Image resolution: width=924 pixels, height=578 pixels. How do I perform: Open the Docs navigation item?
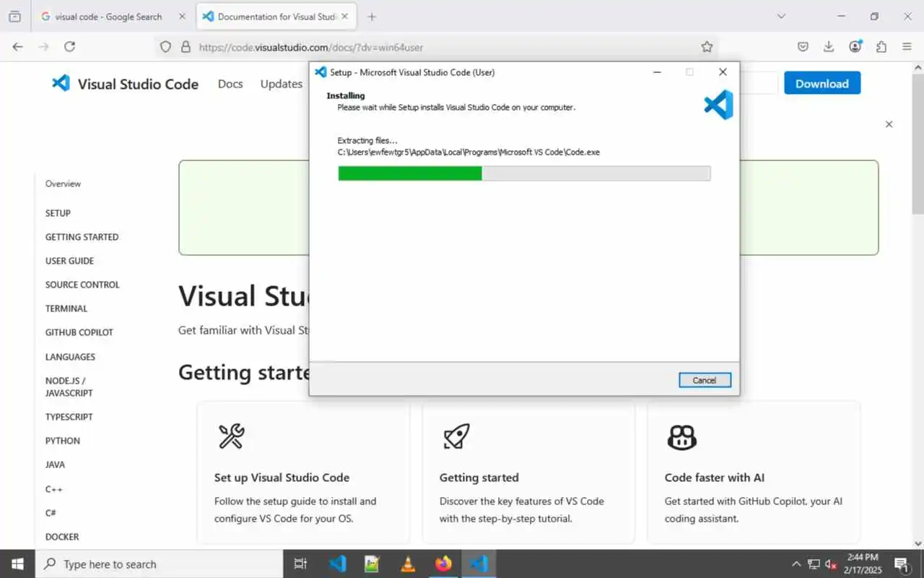point(230,84)
